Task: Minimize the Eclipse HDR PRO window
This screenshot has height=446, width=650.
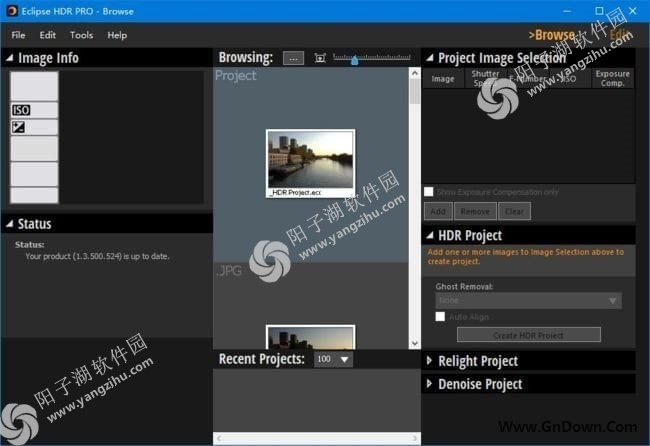Action: (x=567, y=11)
